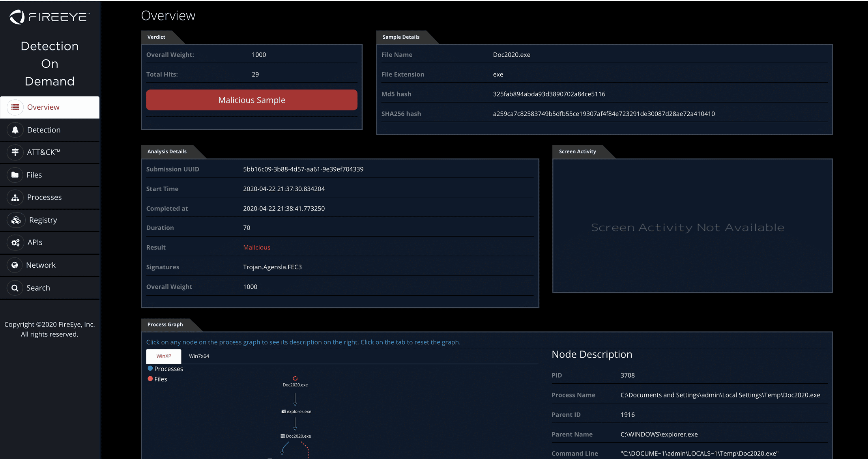868x459 pixels.
Task: Expand the Process Graph panel tab
Action: [x=165, y=325]
